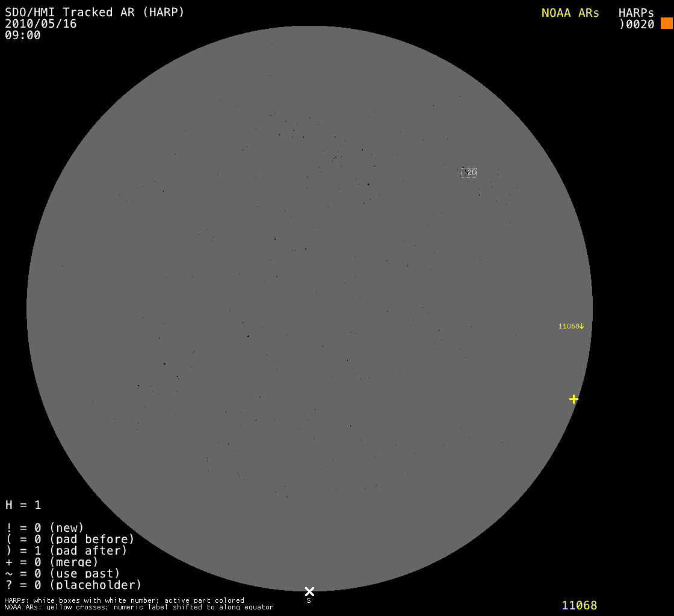The image size is (674, 616).
Task: Select the white HARP box numbered 20
Action: click(469, 173)
